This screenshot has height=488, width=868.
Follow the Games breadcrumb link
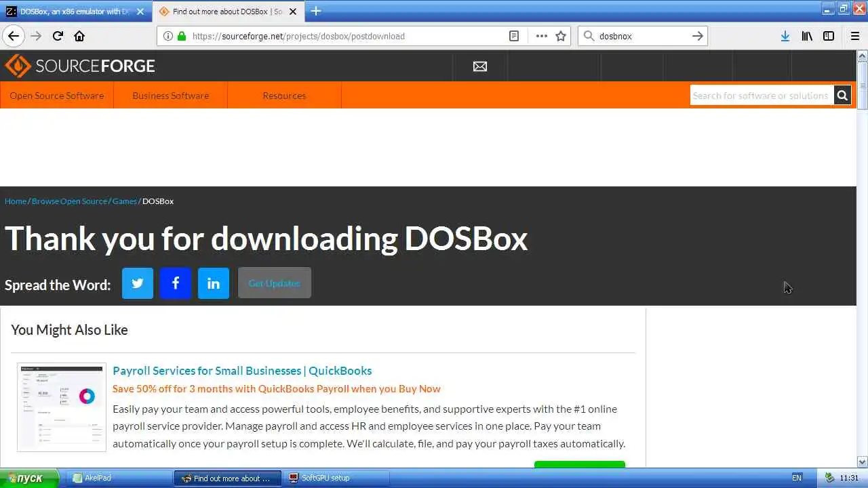tap(125, 201)
